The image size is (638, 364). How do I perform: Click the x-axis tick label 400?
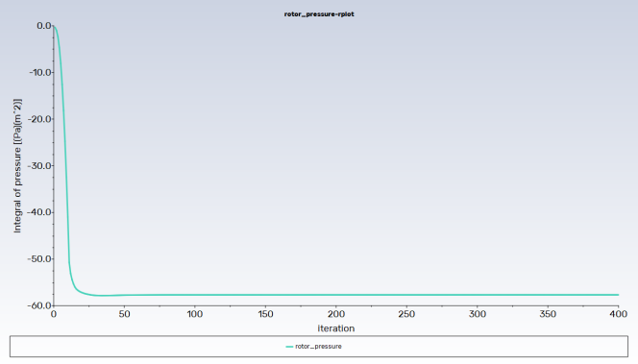(x=619, y=314)
